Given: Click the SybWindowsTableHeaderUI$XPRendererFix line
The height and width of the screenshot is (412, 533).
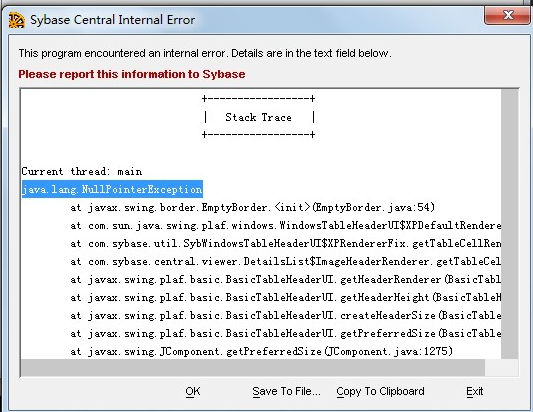Looking at the screenshot, I should click(286, 243).
